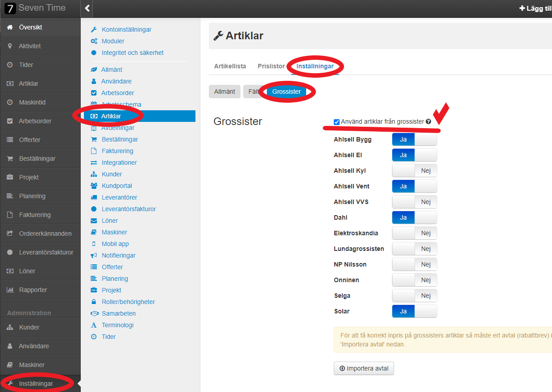Disable the Solar wholesaler switch
The height and width of the screenshot is (392, 552).
(x=415, y=311)
